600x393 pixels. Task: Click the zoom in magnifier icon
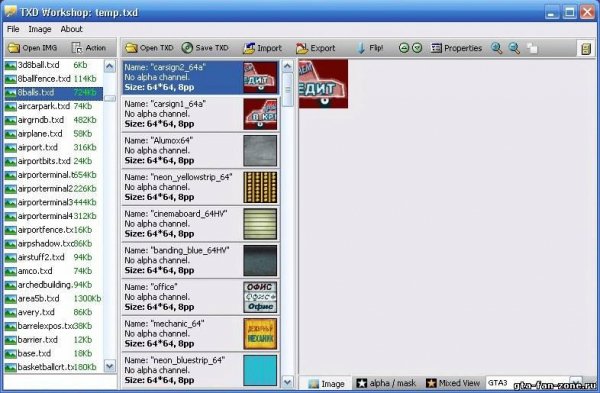coord(497,48)
